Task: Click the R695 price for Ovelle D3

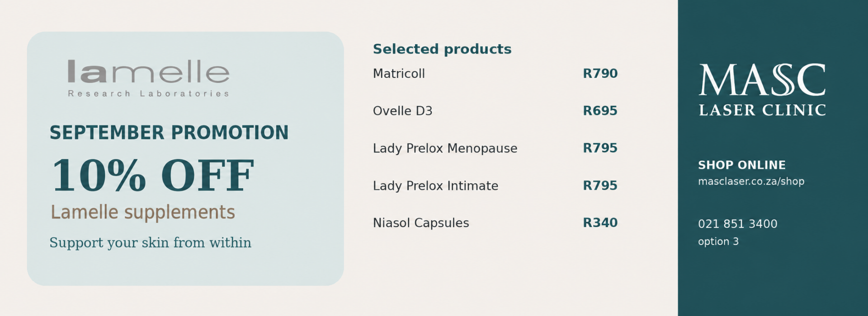Action: (600, 111)
